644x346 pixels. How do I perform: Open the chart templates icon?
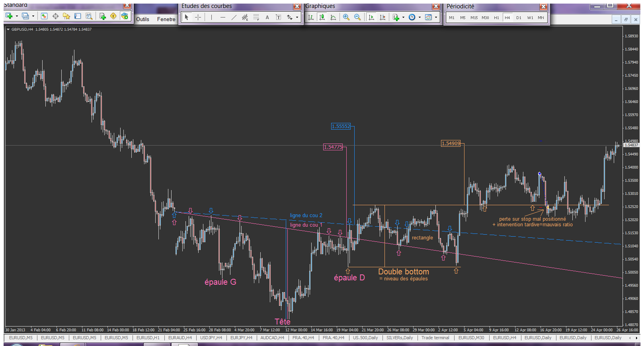coord(428,17)
